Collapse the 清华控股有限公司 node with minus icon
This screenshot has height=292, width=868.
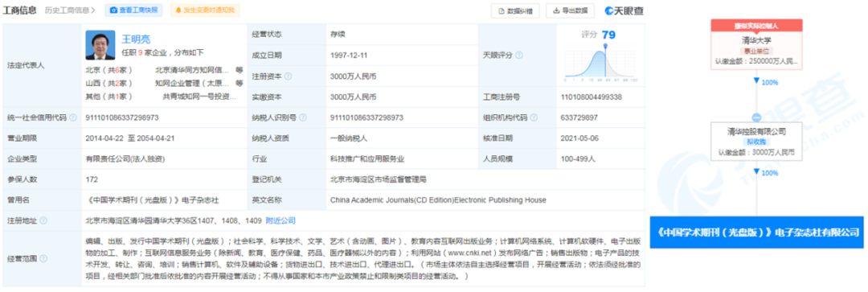tap(756, 117)
